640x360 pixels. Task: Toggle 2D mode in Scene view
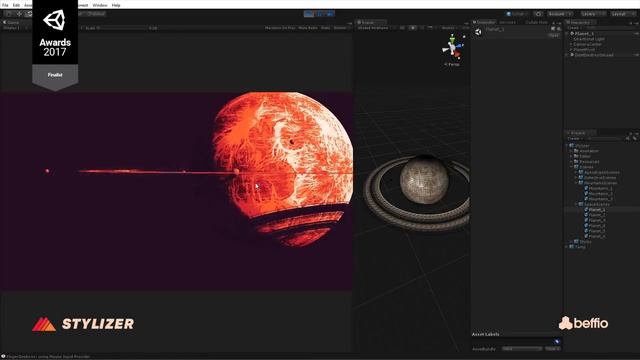coord(402,28)
